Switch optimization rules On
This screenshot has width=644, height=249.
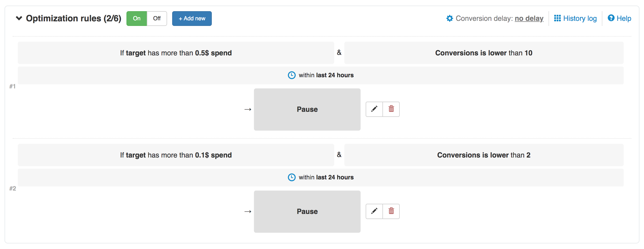(137, 19)
